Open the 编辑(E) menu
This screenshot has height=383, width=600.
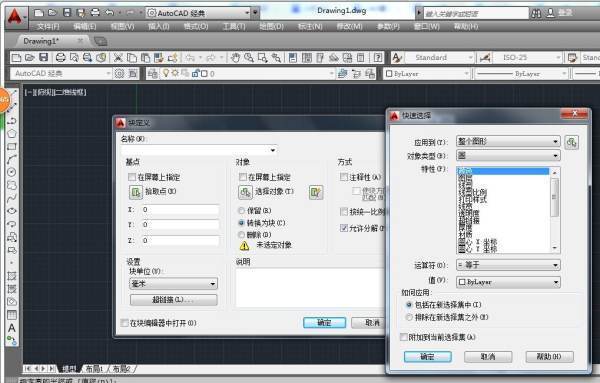click(85, 26)
